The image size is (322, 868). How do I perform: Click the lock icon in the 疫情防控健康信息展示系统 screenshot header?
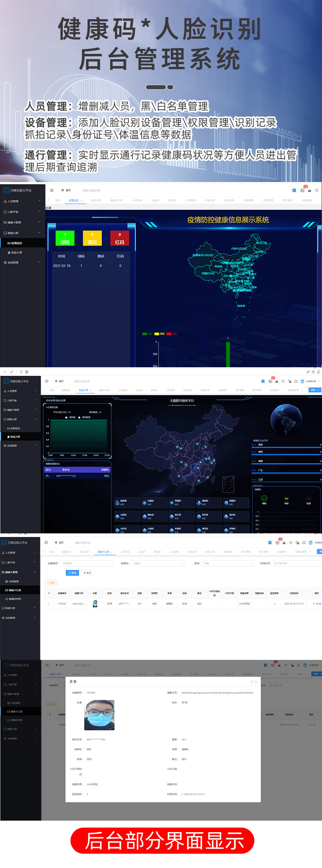coord(309,191)
